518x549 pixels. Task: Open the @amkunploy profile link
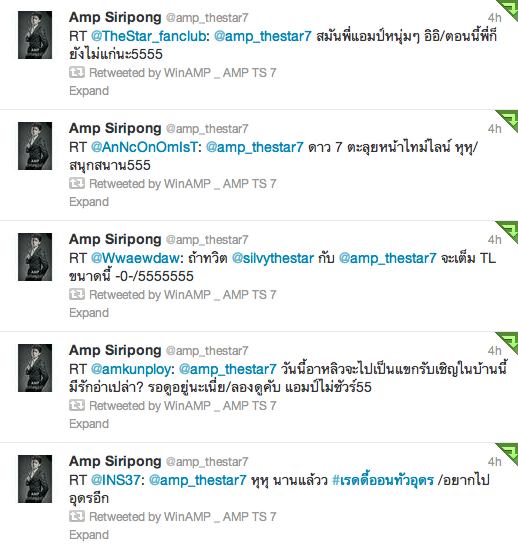coord(131,369)
